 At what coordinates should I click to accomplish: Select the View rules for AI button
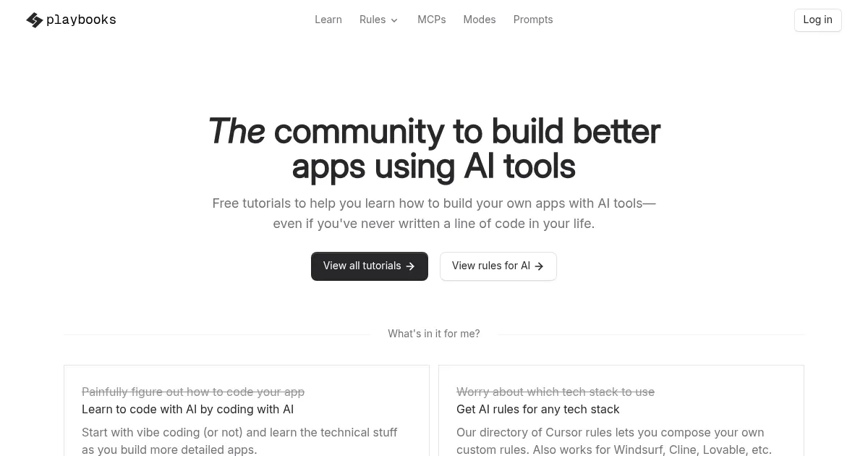point(498,266)
